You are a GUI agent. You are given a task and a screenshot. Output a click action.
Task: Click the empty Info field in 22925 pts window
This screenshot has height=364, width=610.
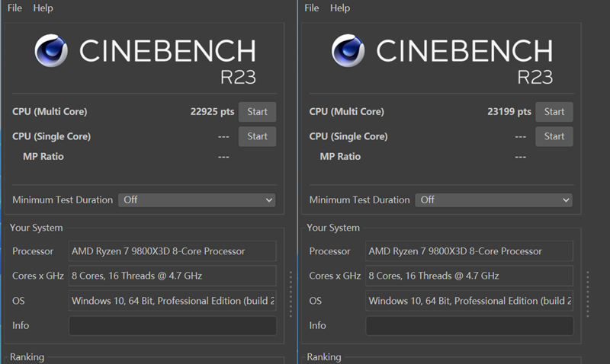point(172,326)
